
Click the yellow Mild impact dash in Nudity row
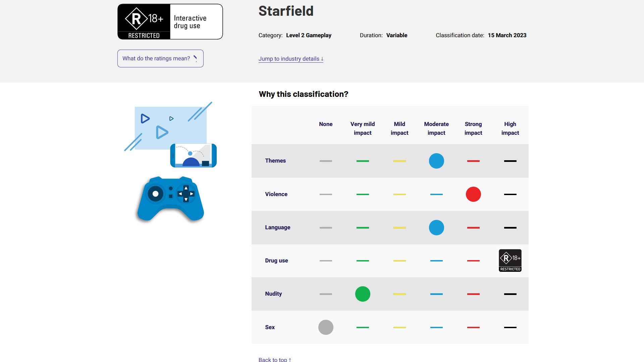[x=399, y=294]
